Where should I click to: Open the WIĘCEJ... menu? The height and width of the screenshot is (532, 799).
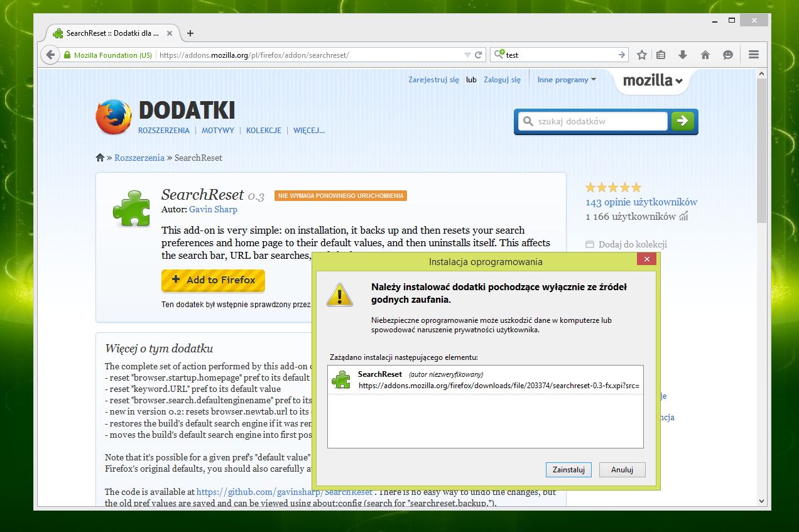click(x=308, y=131)
